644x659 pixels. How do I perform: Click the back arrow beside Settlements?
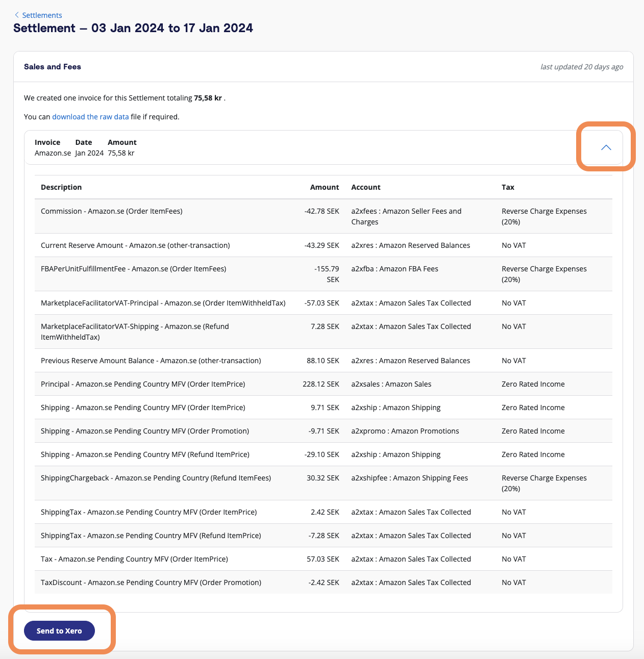click(17, 15)
